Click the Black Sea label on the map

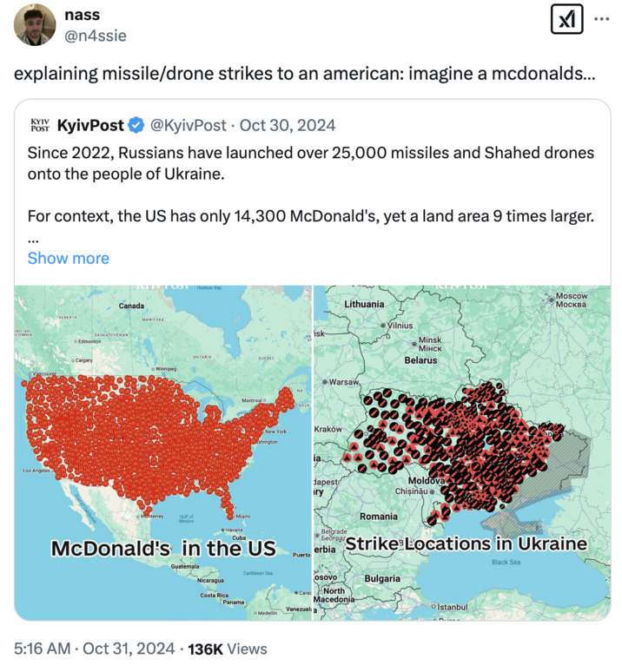pyautogui.click(x=505, y=562)
